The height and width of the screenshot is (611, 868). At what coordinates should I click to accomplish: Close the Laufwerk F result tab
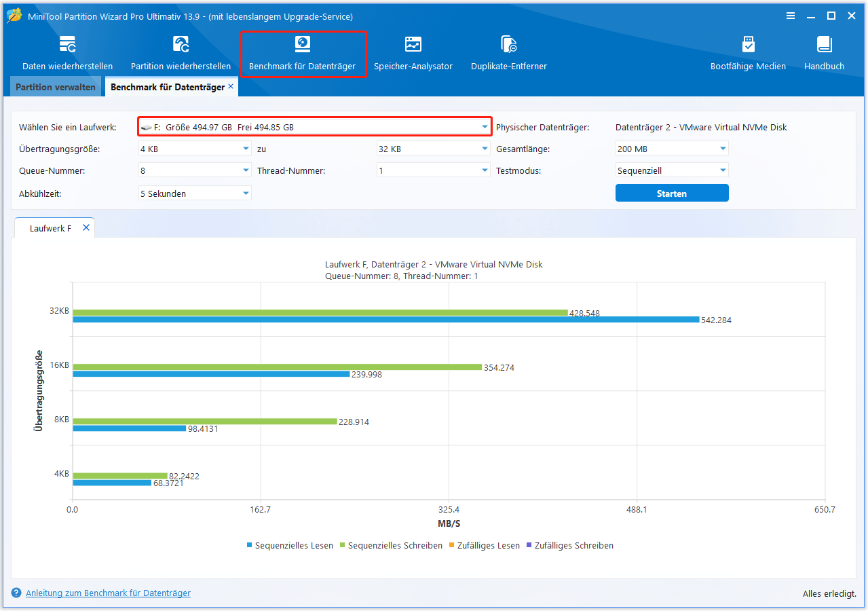click(x=86, y=227)
